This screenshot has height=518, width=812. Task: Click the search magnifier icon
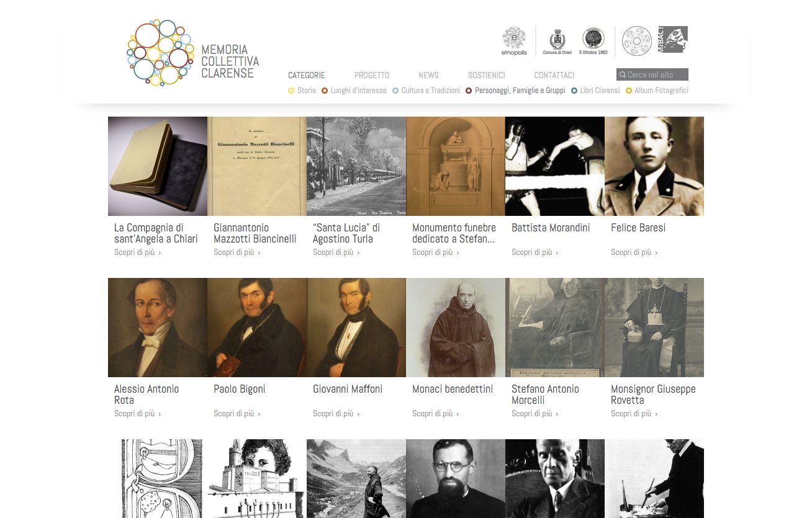623,75
